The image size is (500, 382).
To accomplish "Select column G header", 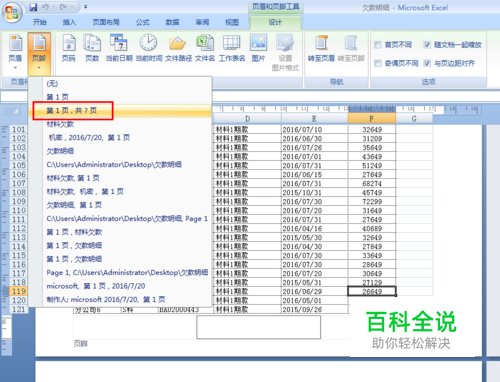I will 414,119.
